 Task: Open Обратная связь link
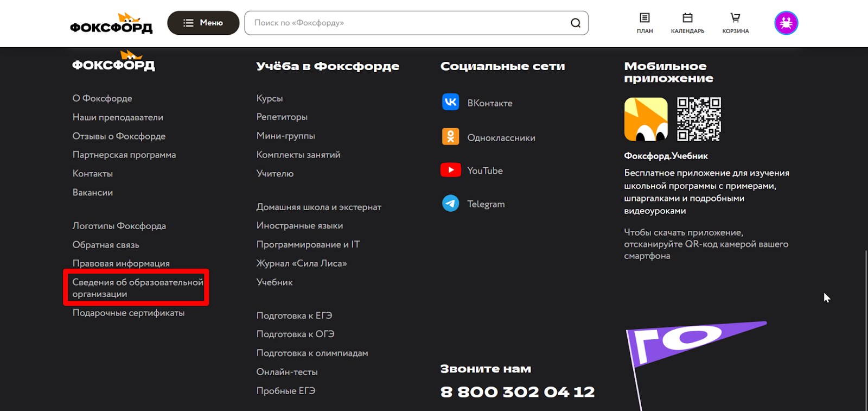click(x=106, y=245)
